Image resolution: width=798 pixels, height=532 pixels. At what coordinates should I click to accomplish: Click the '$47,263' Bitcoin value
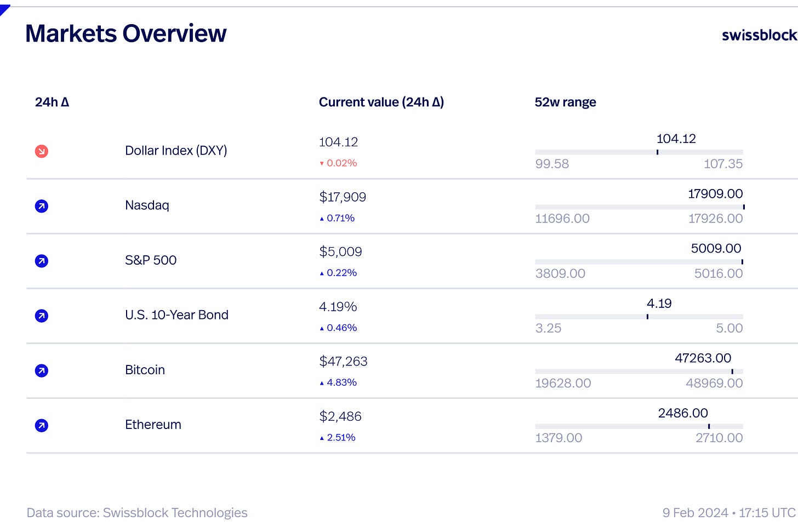(343, 361)
